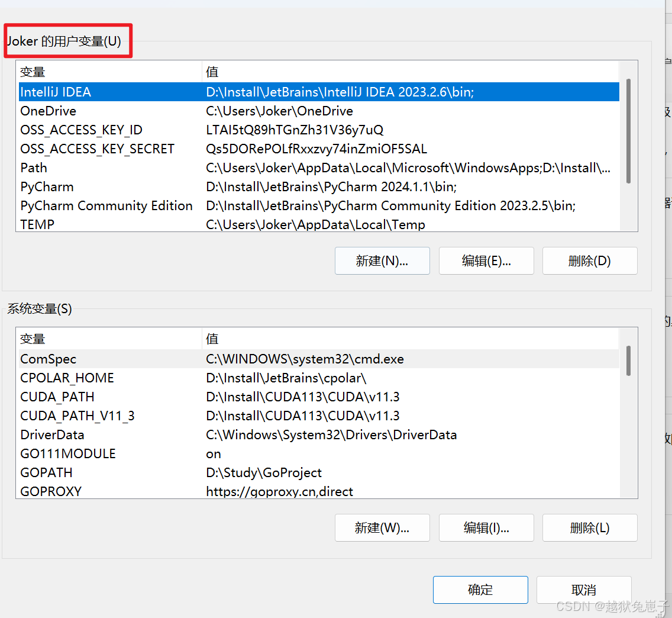Select the GO111MODULE system variable
The width and height of the screenshot is (672, 618).
pyautogui.click(x=319, y=453)
